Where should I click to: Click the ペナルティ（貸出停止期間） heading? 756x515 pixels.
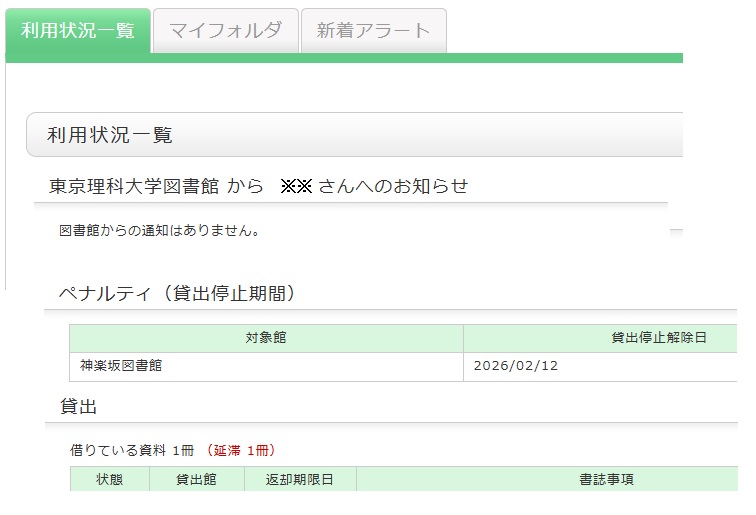point(176,293)
